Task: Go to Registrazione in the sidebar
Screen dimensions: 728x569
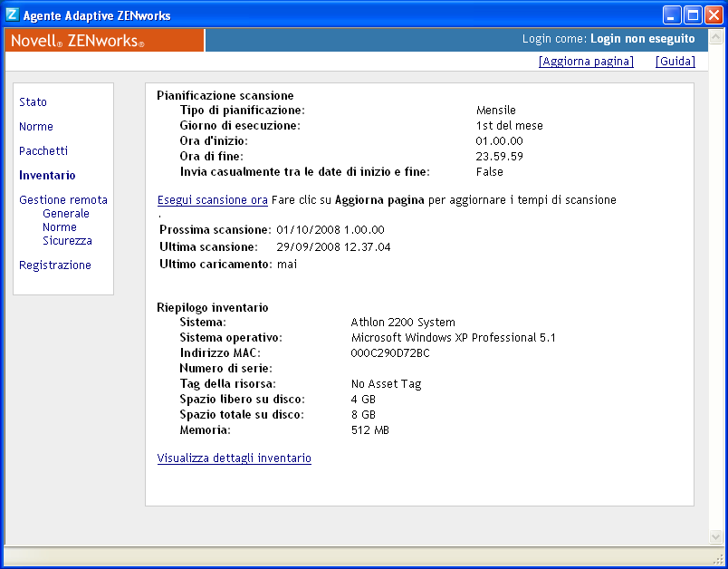Action: pos(55,265)
